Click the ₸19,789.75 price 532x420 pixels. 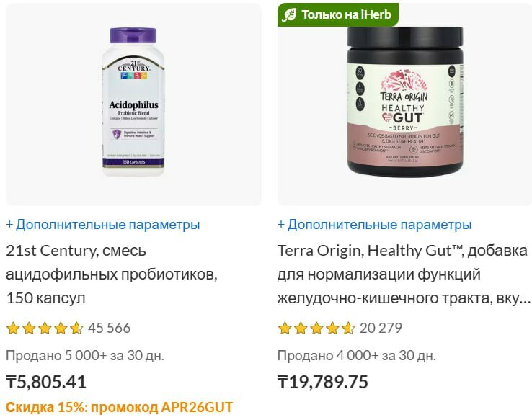[323, 382]
